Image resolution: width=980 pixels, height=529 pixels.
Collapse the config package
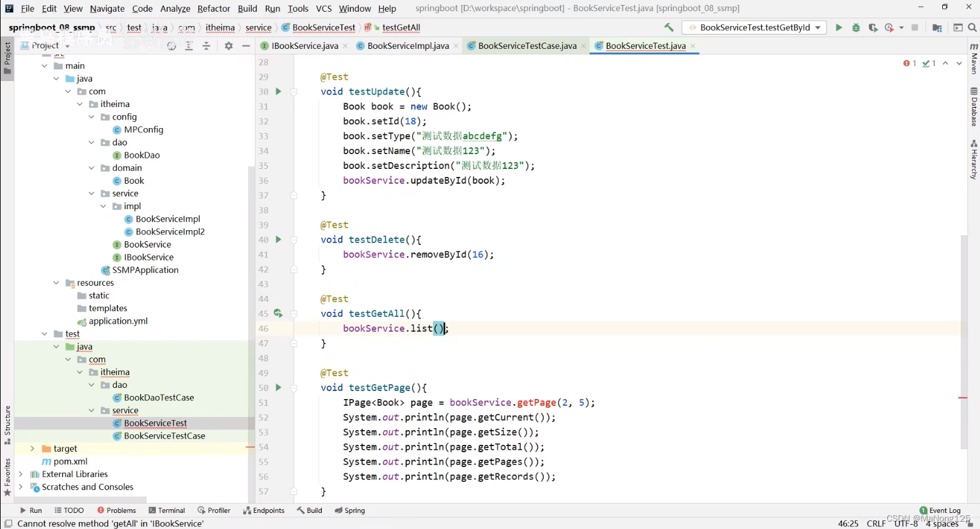(x=92, y=117)
